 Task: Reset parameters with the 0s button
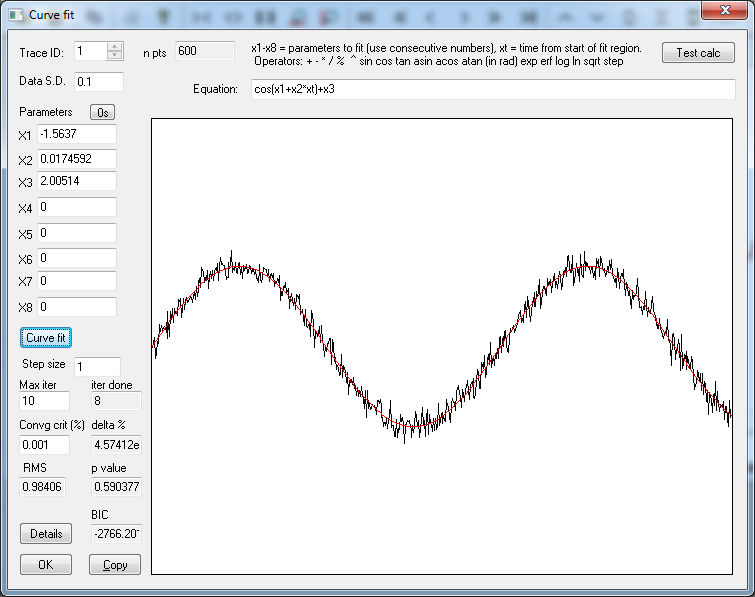tap(104, 112)
